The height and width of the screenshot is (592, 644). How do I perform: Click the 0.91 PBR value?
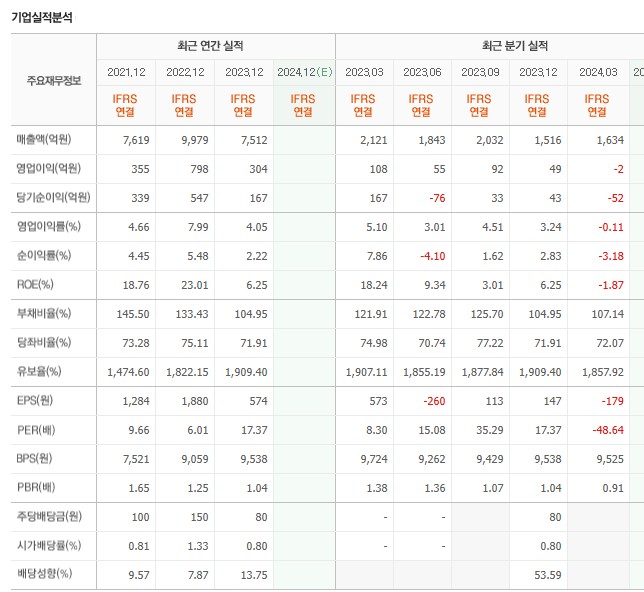coord(613,488)
